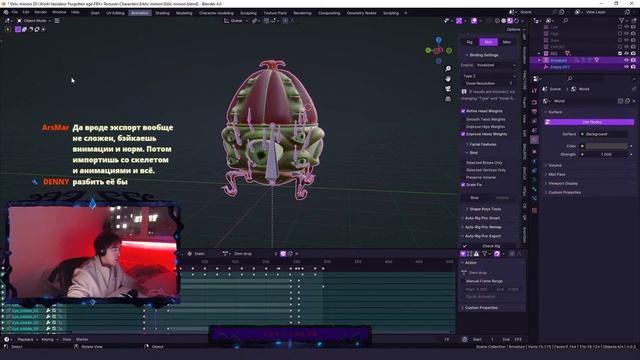The width and height of the screenshot is (640, 360).
Task: Switch to the Sculpting workspace tab
Action: (248, 13)
